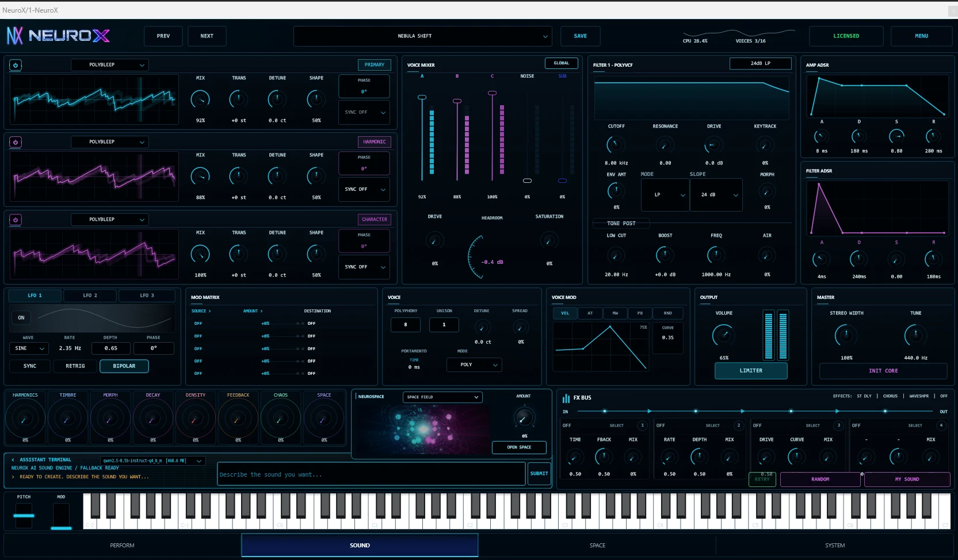Enable LFO RETRIG toggle
The image size is (958, 560).
pyautogui.click(x=75, y=366)
